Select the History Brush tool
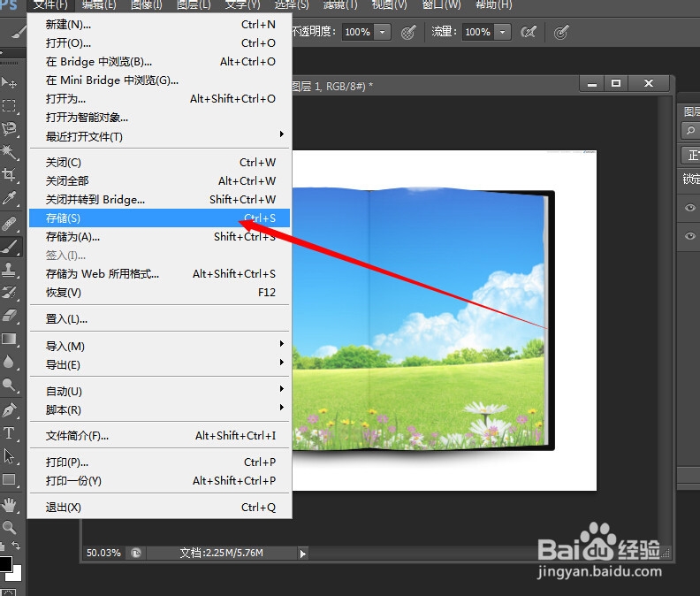Image resolution: width=700 pixels, height=596 pixels. 9,293
